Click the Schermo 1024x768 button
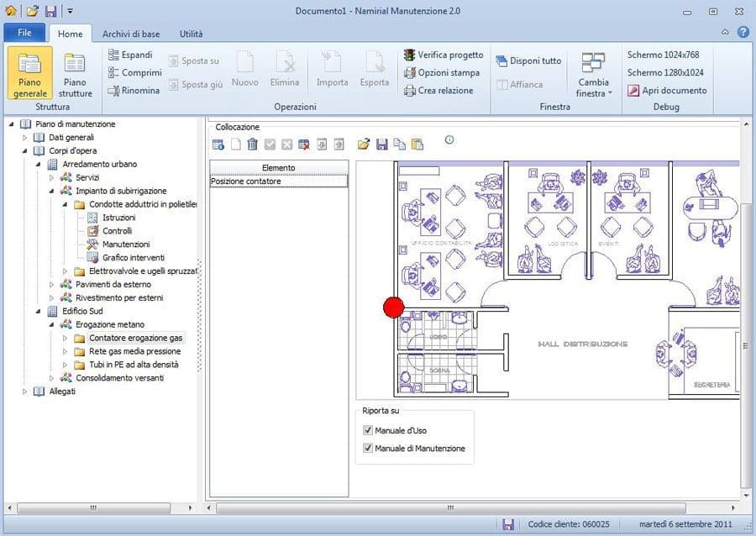This screenshot has height=536, width=756. pos(663,55)
